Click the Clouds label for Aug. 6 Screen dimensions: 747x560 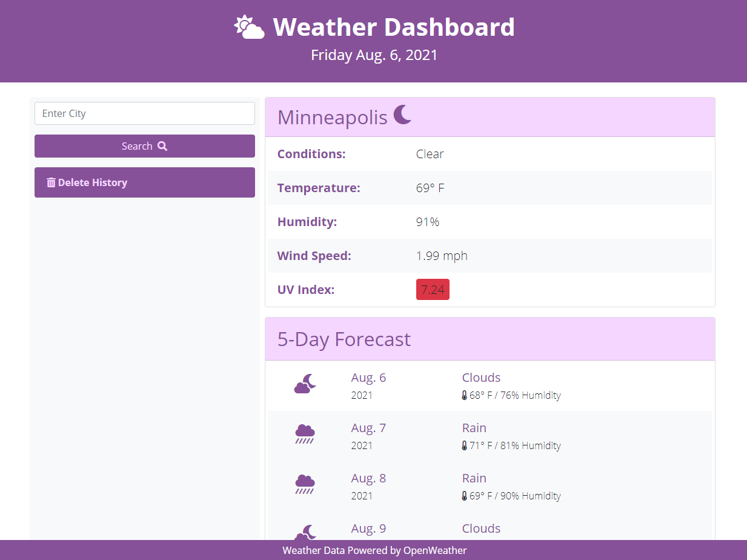[x=481, y=377]
